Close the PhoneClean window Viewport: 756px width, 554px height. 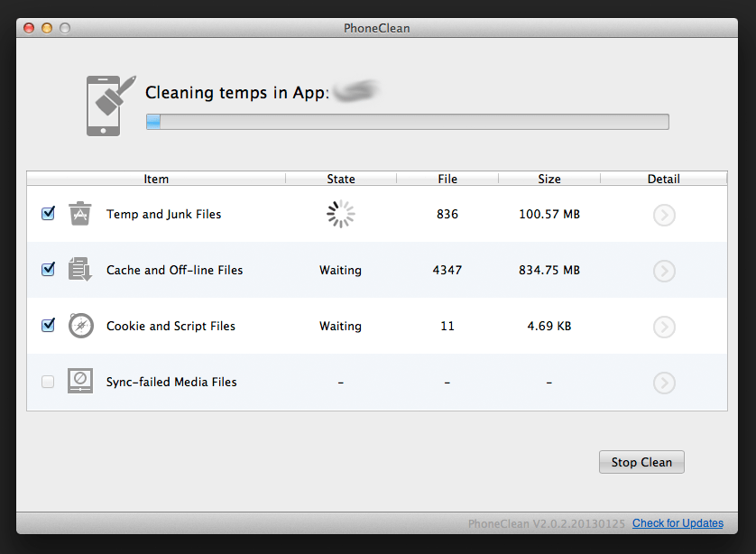pyautogui.click(x=29, y=29)
